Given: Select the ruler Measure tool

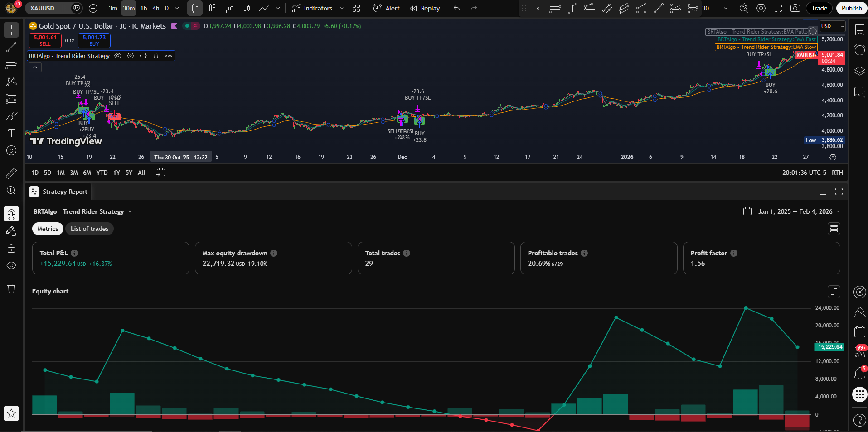Looking at the screenshot, I should (x=11, y=173).
